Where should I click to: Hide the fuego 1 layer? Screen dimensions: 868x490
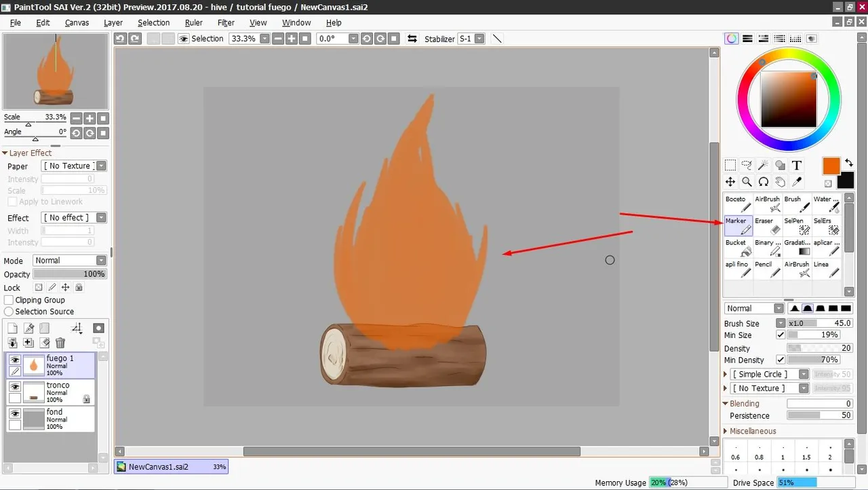tap(14, 360)
